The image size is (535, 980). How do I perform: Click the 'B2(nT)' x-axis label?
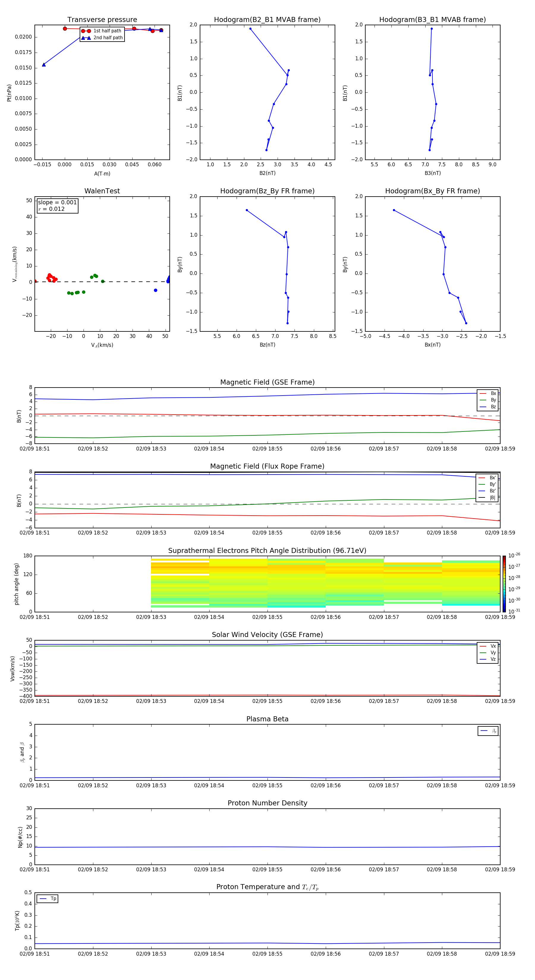coord(267,173)
